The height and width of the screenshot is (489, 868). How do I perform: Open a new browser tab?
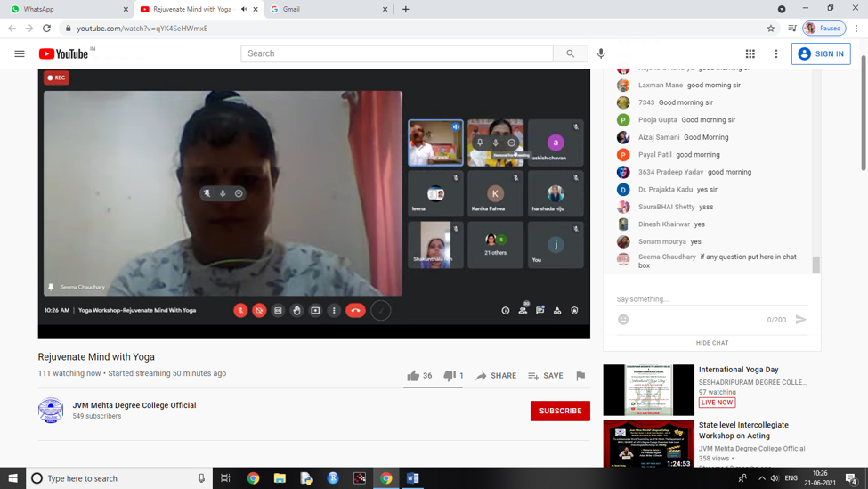[406, 10]
